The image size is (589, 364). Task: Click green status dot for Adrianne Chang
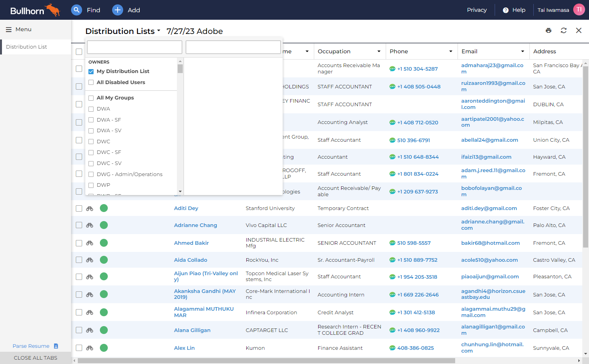(x=104, y=225)
